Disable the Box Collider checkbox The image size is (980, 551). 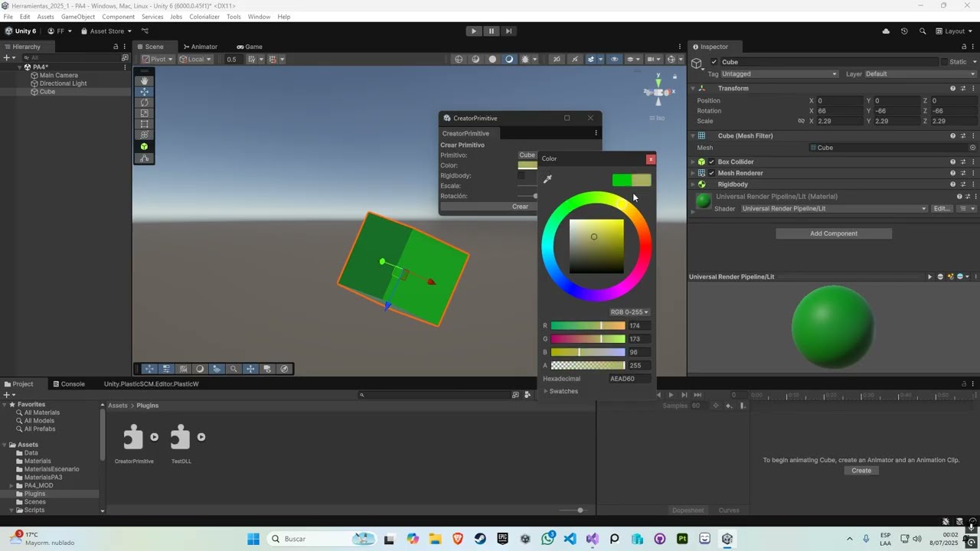point(711,162)
